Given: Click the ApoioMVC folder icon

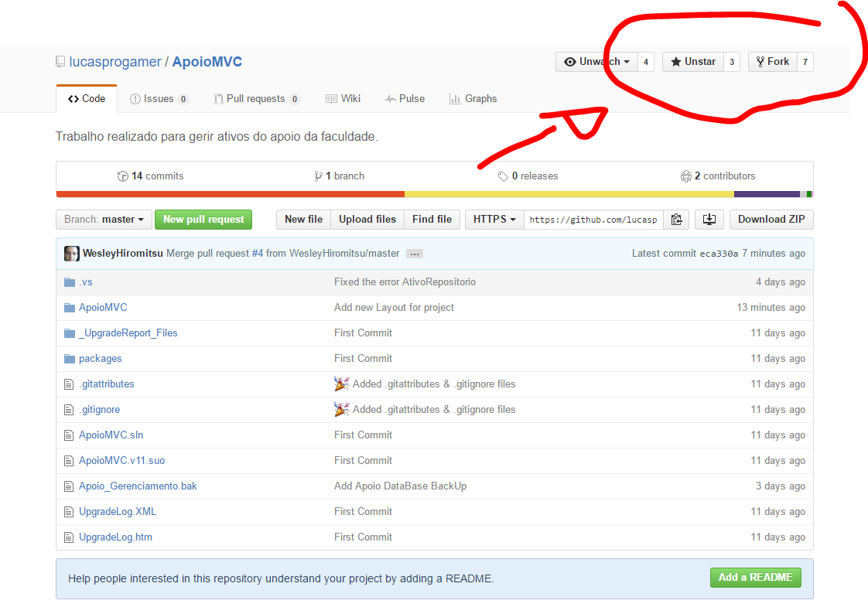Looking at the screenshot, I should (69, 308).
